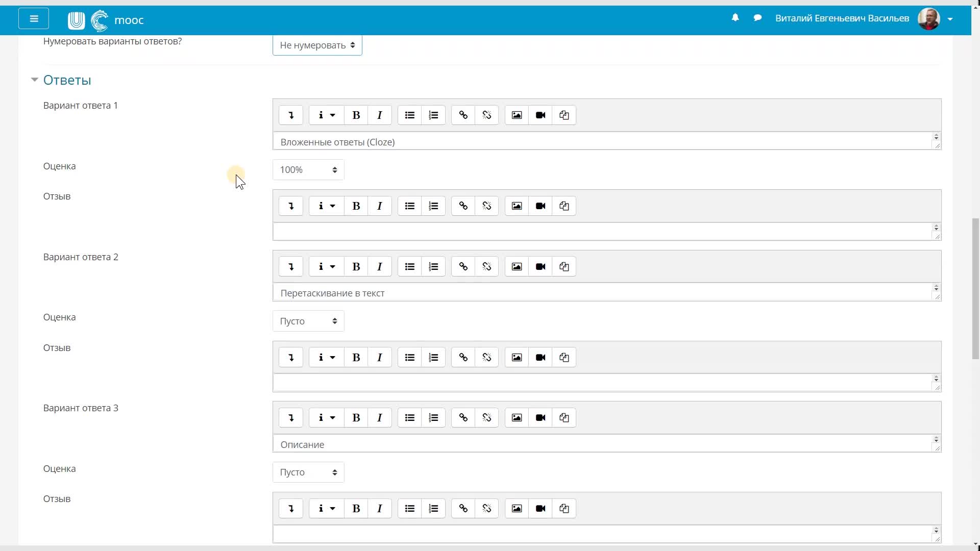Insert media in Вариант ответа 2 editor

pos(541,267)
